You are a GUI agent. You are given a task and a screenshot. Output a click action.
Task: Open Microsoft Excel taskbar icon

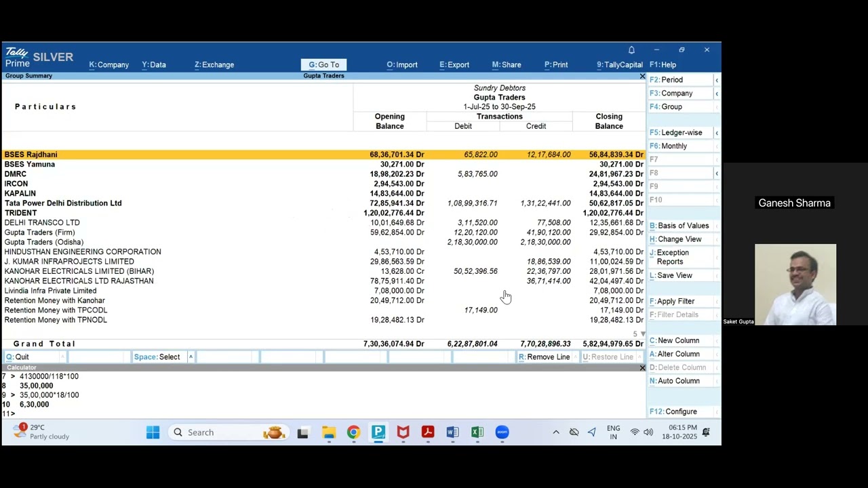click(x=477, y=432)
